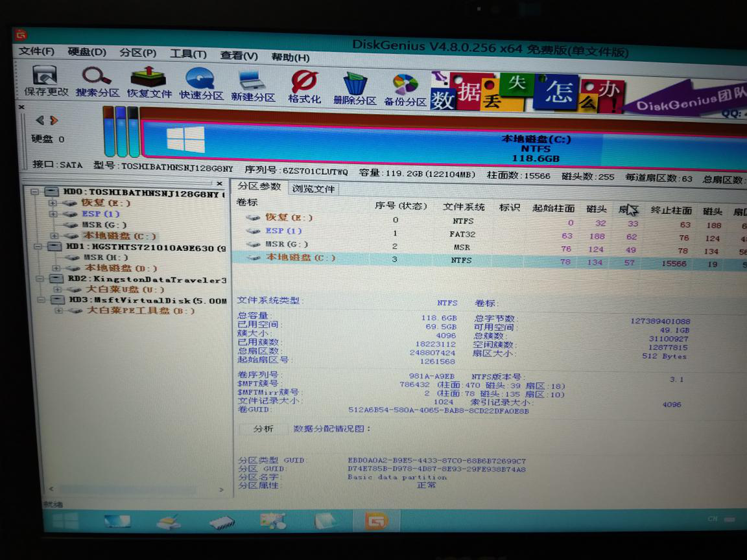Click the 起始柱面 column header
This screenshot has height=560, width=747.
coord(553,208)
